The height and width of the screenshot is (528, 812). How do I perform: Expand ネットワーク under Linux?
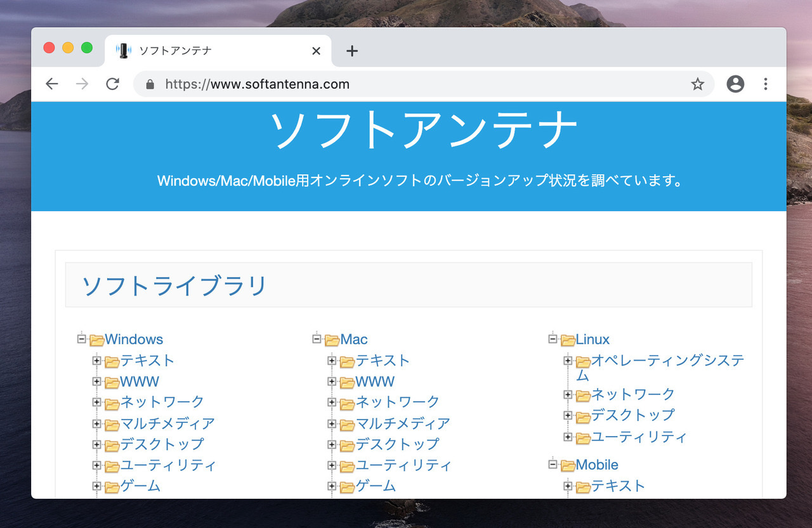coord(568,395)
